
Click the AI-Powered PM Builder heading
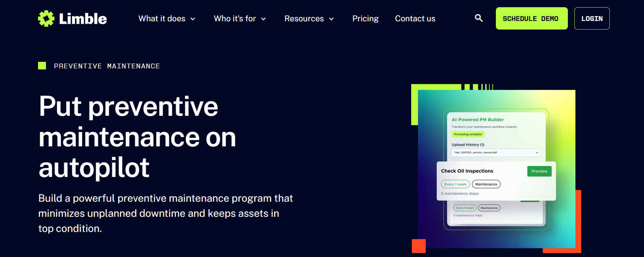(478, 120)
